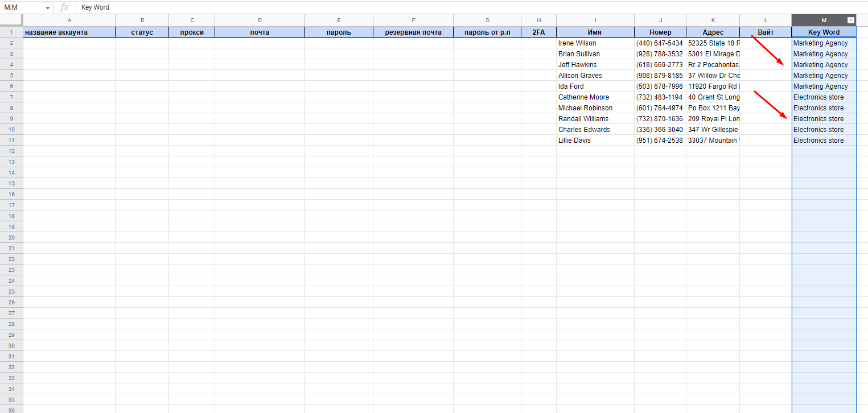Click address cell starting '52325 State 18'

[x=713, y=43]
